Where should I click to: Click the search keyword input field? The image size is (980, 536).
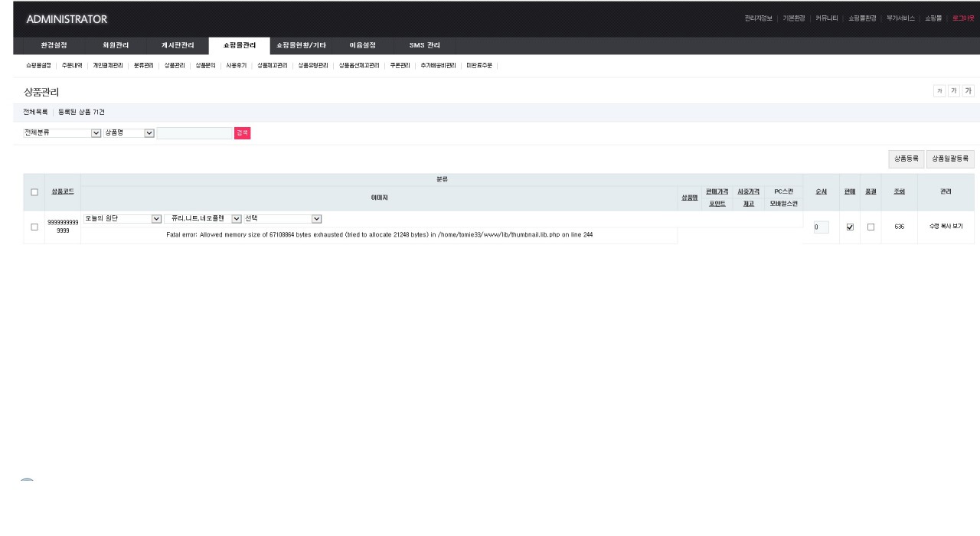pos(194,133)
